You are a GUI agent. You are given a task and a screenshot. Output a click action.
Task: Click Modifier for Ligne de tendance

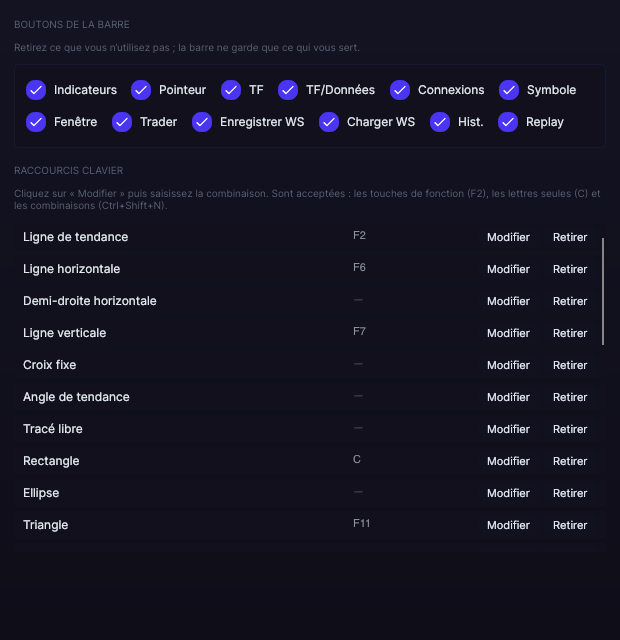coord(508,237)
